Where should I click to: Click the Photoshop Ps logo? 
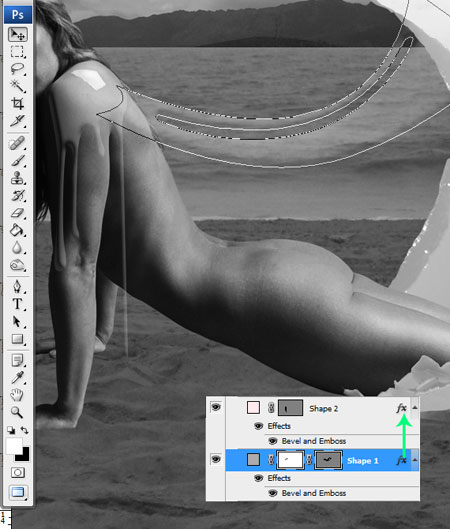pyautogui.click(x=18, y=15)
